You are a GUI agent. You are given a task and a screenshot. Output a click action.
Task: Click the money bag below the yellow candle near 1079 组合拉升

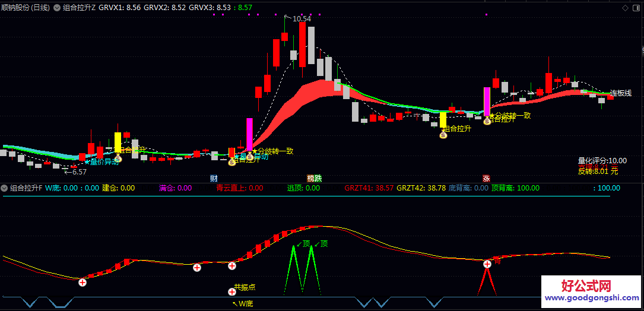point(443,134)
